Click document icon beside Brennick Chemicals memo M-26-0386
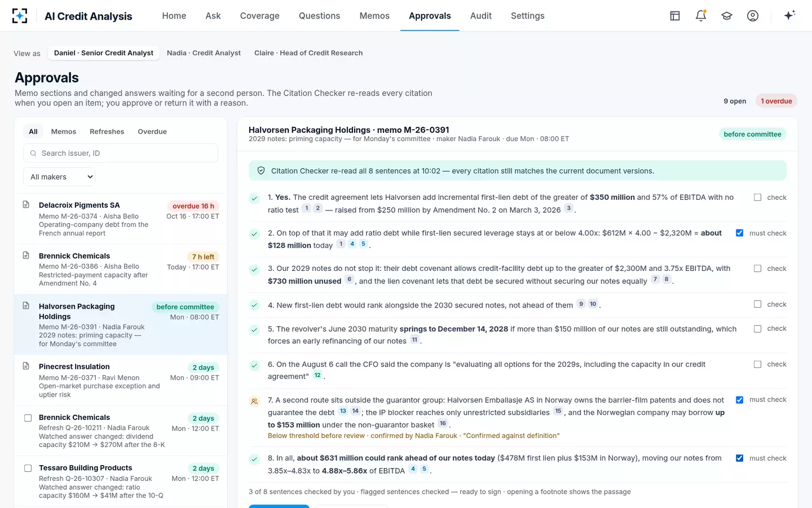 pyautogui.click(x=26, y=255)
